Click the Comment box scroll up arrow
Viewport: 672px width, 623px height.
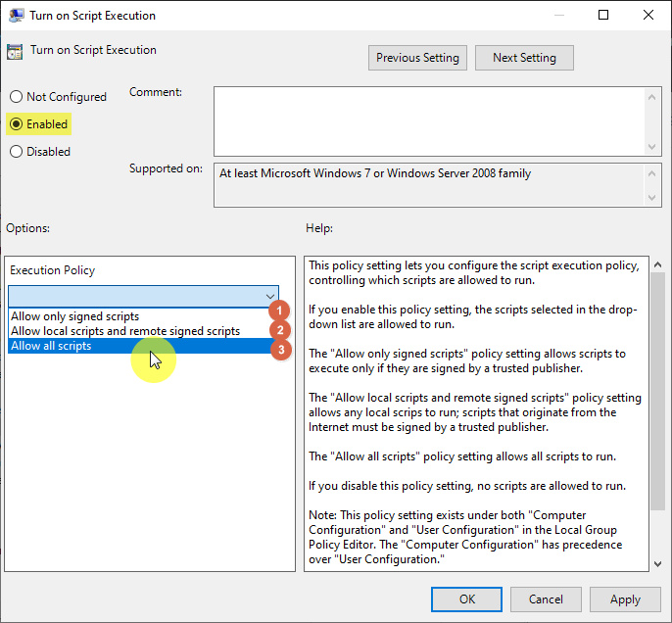[653, 95]
